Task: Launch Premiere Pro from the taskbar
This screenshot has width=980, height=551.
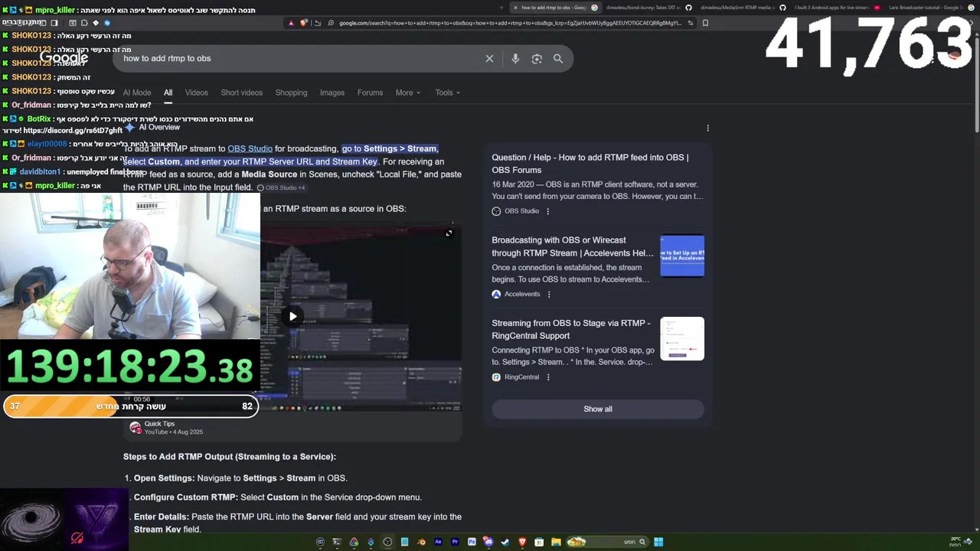Action: click(455, 542)
